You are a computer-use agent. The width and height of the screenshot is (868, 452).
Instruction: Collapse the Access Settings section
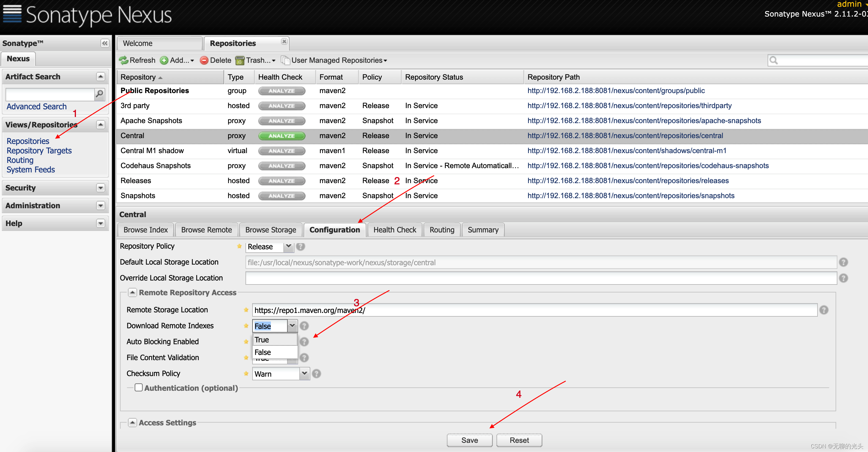point(133,423)
